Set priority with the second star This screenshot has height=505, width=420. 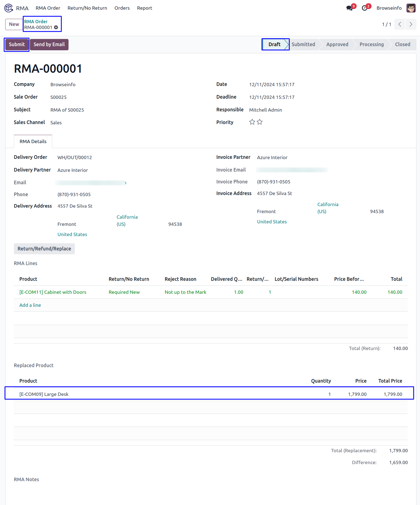point(260,122)
